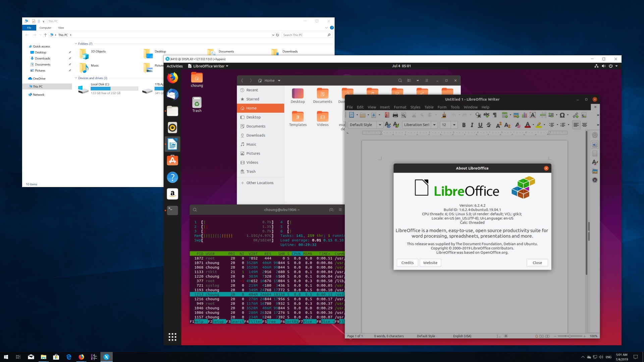Viewport: 644px width, 362px height.
Task: Click the Website button in About LibreOffice
Action: click(x=430, y=262)
